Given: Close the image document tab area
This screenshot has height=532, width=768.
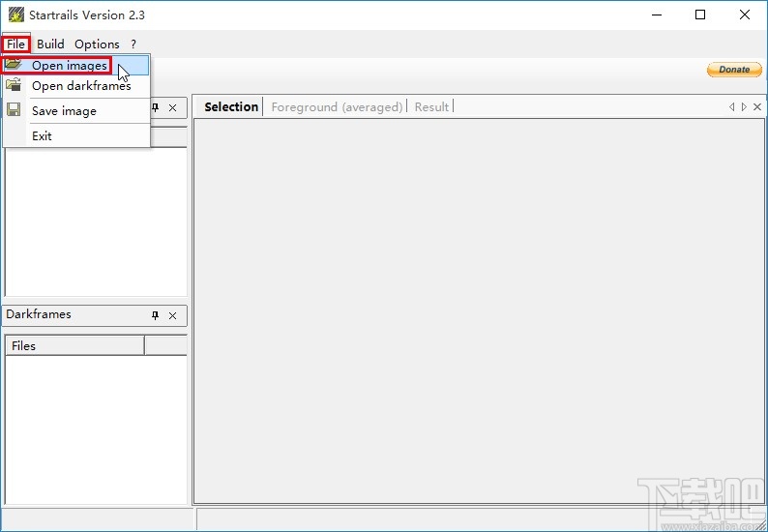Looking at the screenshot, I should (757, 106).
